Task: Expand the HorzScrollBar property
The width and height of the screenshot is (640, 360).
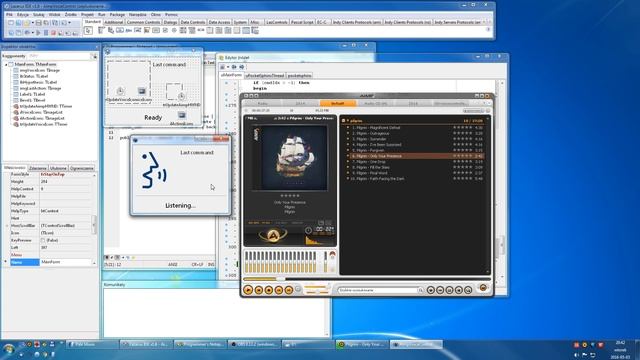Action: click(x=7, y=226)
